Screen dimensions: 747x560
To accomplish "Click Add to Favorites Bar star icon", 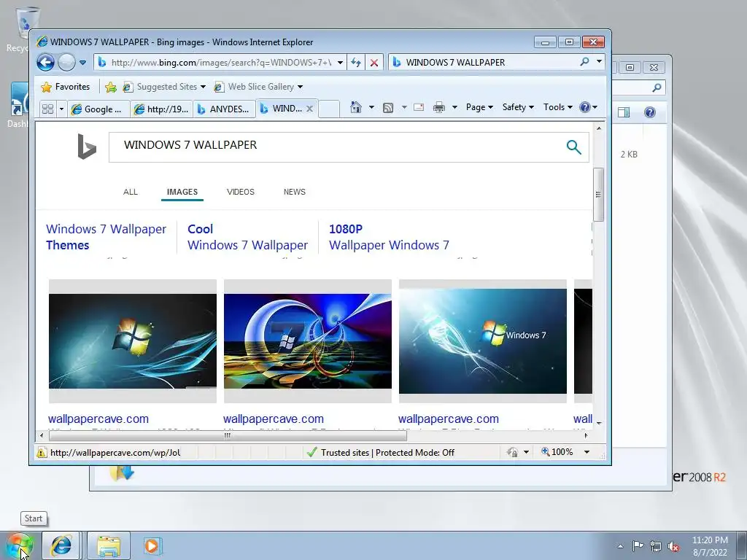I will [111, 87].
